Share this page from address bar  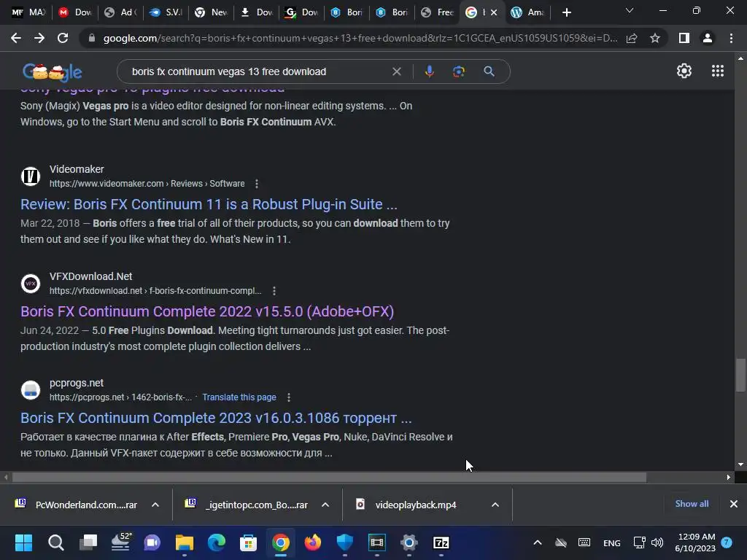click(632, 38)
